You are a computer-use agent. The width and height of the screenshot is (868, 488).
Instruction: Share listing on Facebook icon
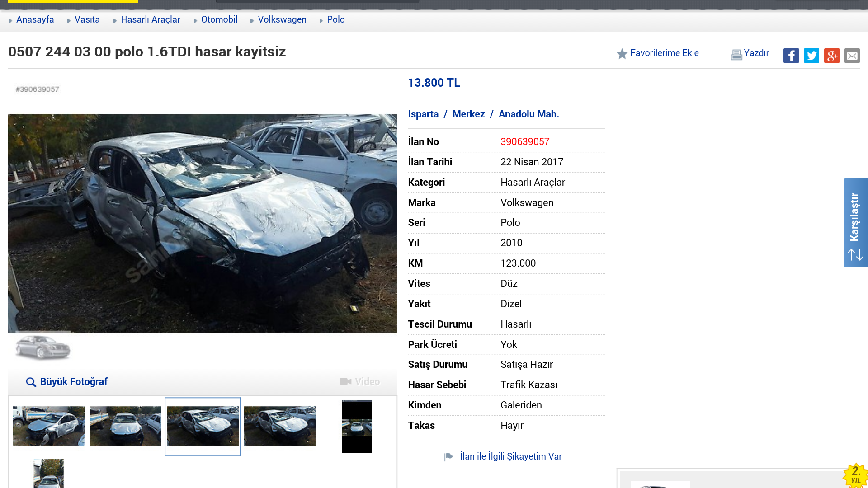pyautogui.click(x=791, y=56)
